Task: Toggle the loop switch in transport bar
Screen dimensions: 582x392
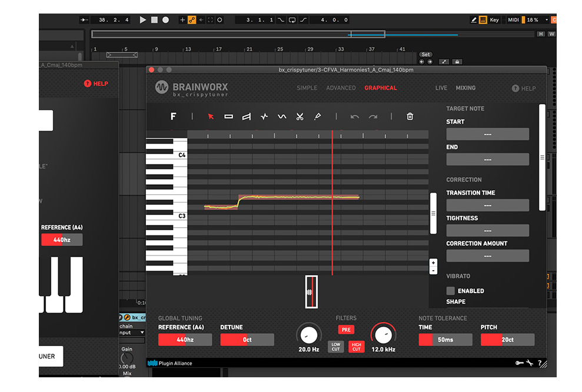Action: point(292,20)
